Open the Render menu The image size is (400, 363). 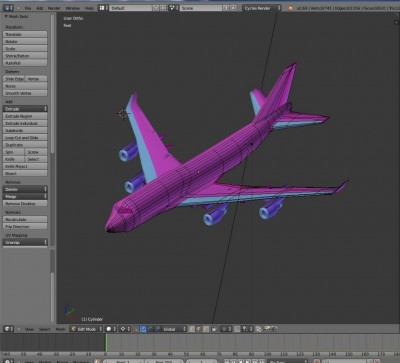(x=54, y=8)
